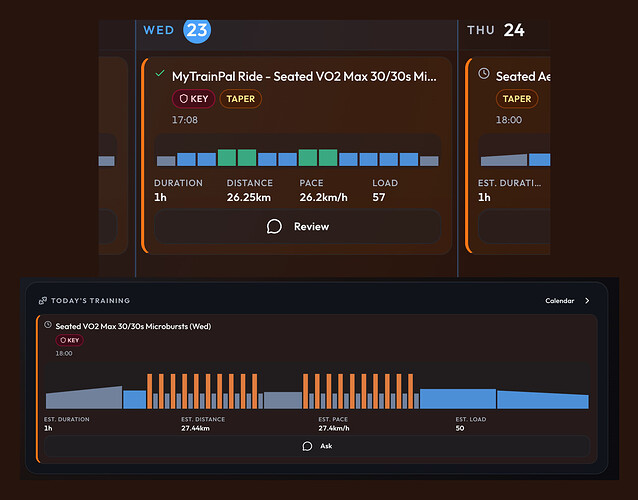Click the green completed checkmark icon
This screenshot has width=638, height=500.
click(160, 74)
